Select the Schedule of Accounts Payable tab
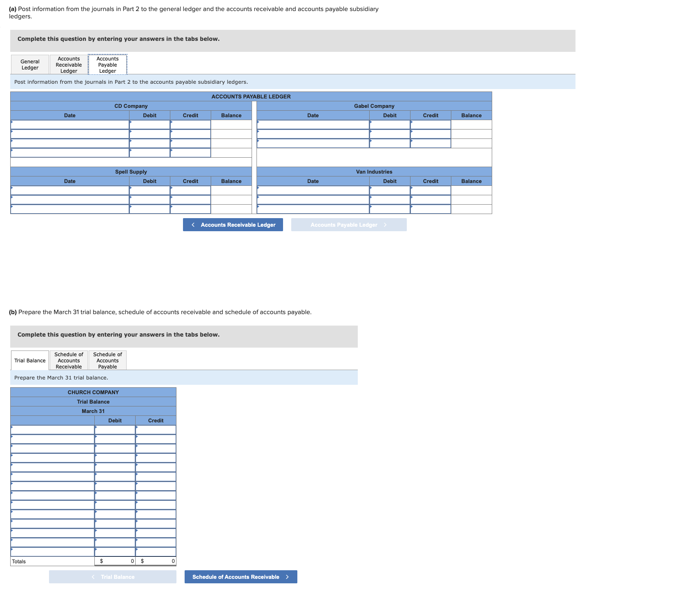This screenshot has height=616, width=687. point(107,360)
